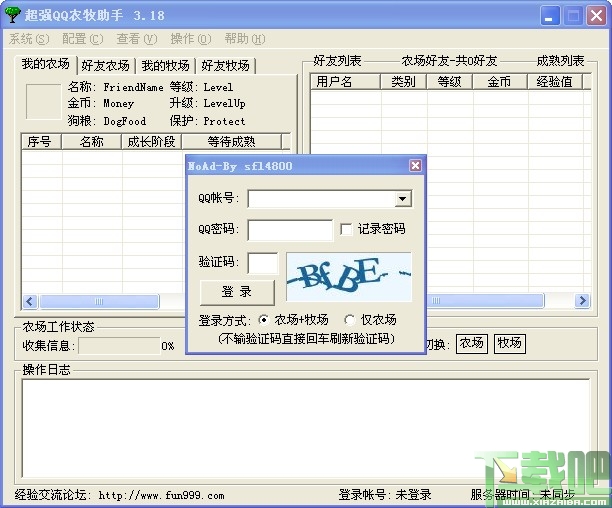Image resolution: width=612 pixels, height=508 pixels.
Task: Click the 验证码 input box
Action: click(x=263, y=263)
